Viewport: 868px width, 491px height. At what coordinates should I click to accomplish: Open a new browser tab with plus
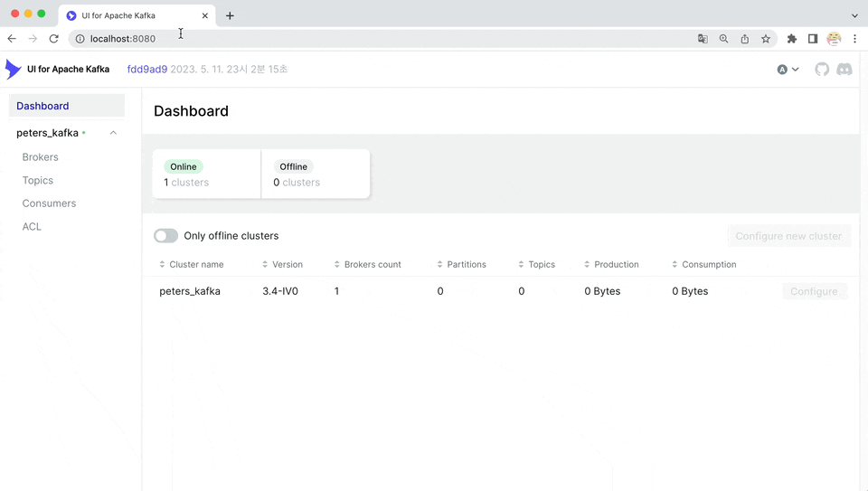(230, 15)
